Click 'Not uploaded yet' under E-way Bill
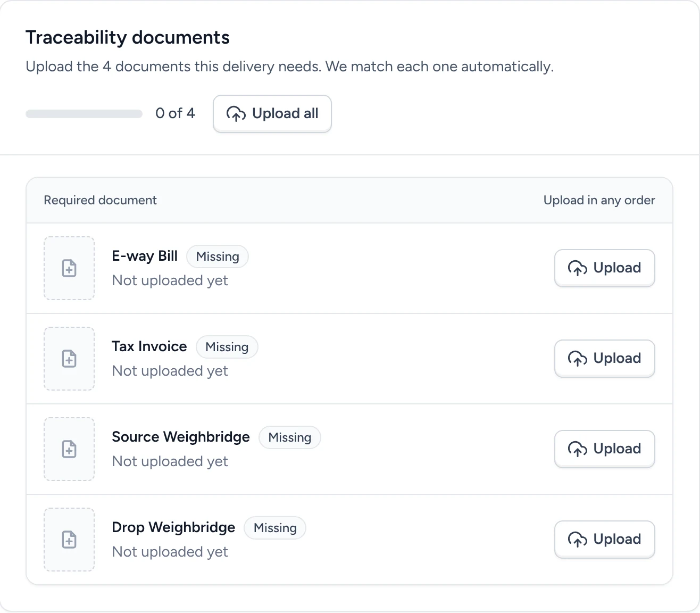This screenshot has height=613, width=700. click(170, 280)
